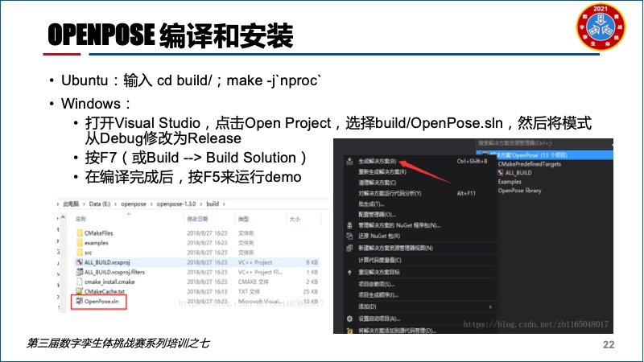Screen dimensions: 644x362
Task: Expand the chevron after build in breadcrumb
Action: pyautogui.click(x=225, y=204)
